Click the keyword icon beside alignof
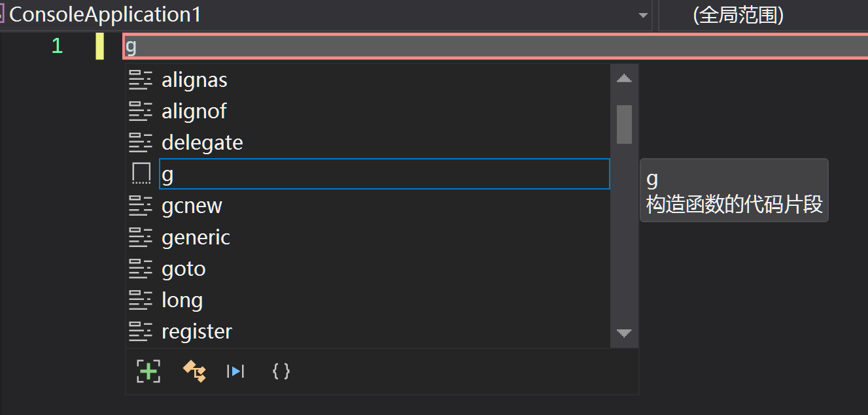Screen dimensions: 868x415 (x=141, y=111)
